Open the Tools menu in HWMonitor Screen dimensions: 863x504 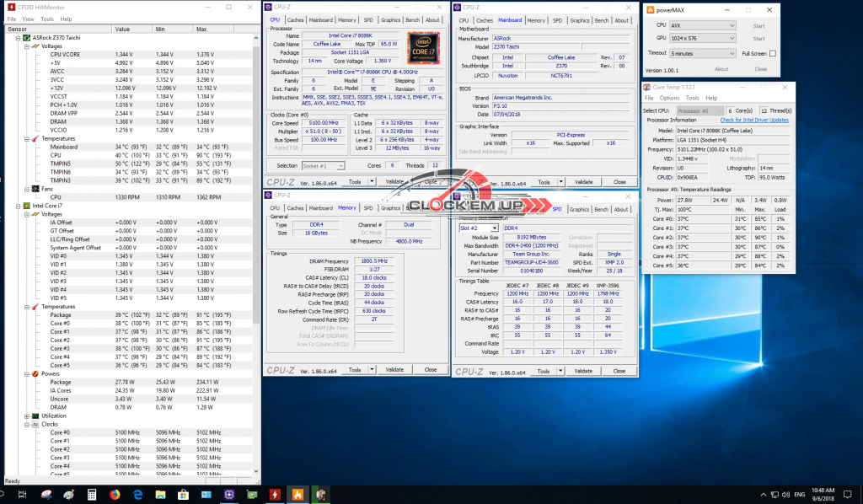(x=47, y=19)
